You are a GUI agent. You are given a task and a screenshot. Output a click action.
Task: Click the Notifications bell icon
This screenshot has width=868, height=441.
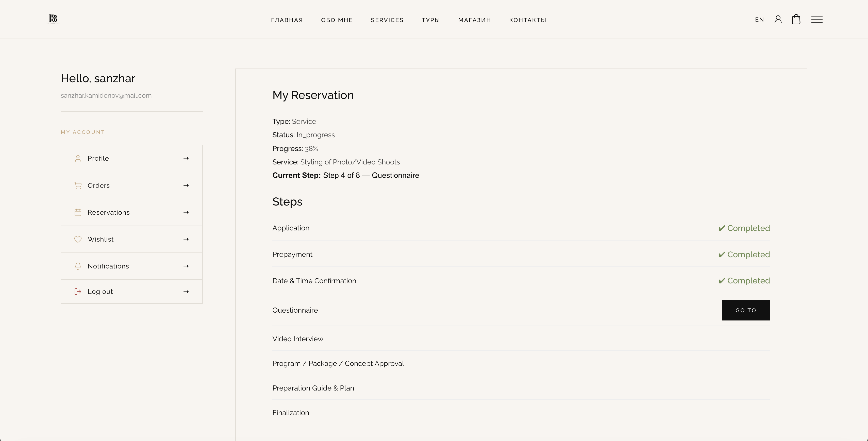(78, 266)
